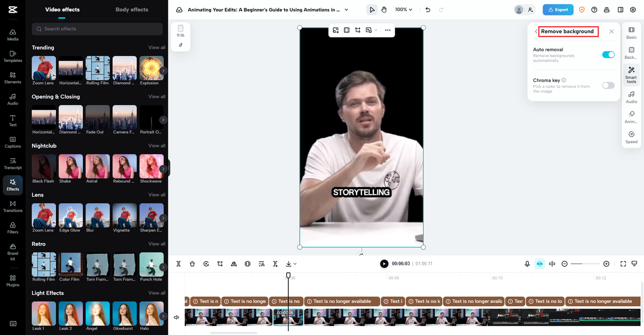The width and height of the screenshot is (644, 335).
Task: Expand the download icon dropdown in timeline toolbar
Action: point(294,263)
